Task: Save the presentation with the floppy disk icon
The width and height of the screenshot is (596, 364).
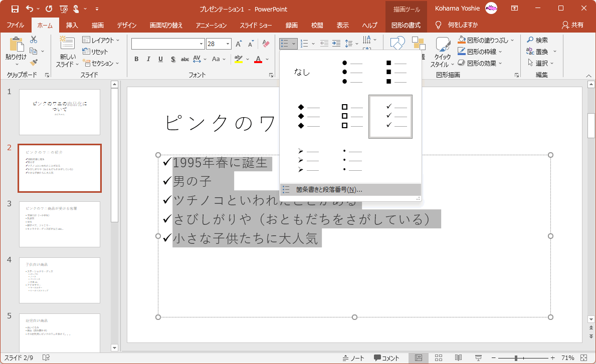Action: click(x=15, y=9)
